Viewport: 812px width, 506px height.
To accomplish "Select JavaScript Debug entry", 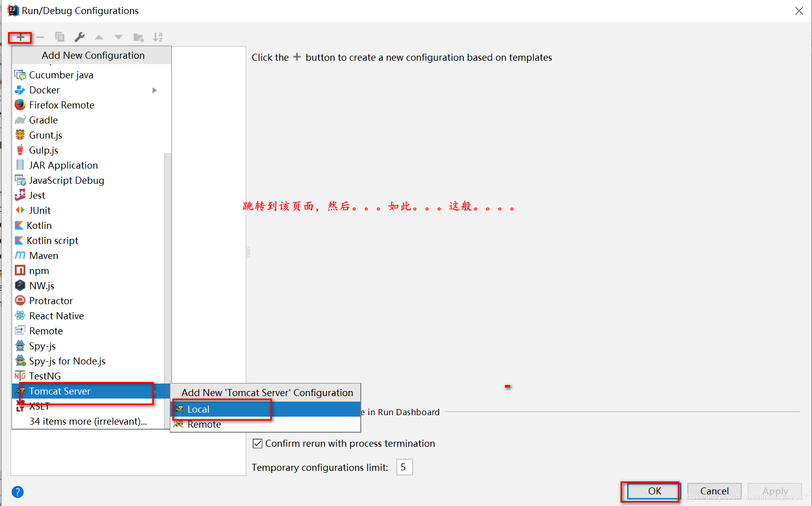I will (87, 180).
